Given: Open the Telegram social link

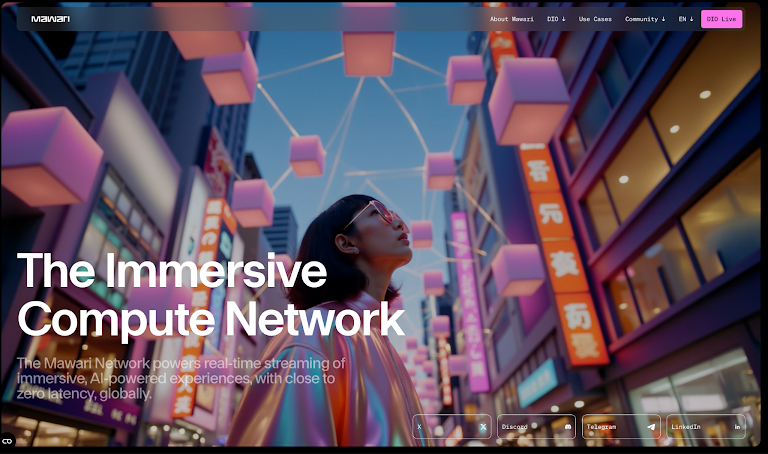Looking at the screenshot, I should coord(621,427).
